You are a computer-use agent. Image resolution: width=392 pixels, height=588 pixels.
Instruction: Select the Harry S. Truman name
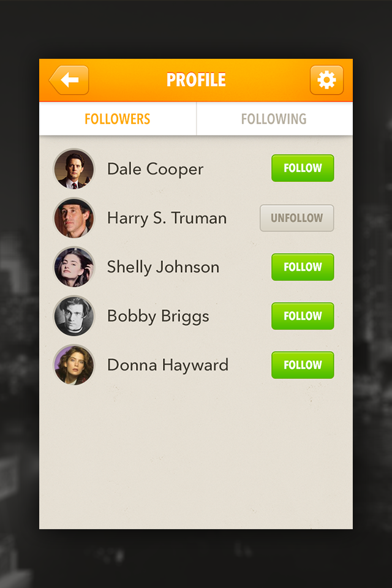coord(167,218)
